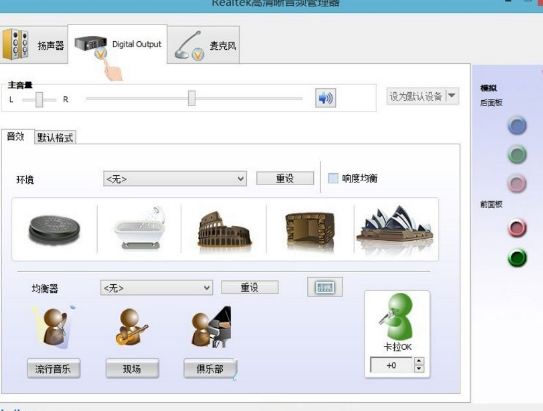543x411 pixels.
Task: Mute the sound with speaker button
Action: point(326,98)
